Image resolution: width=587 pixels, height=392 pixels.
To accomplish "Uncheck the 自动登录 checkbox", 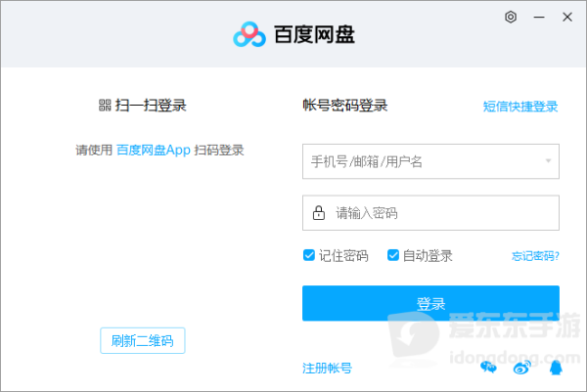I will pyautogui.click(x=392, y=255).
